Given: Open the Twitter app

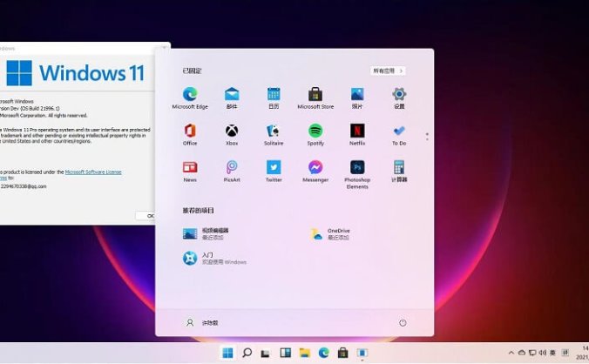Looking at the screenshot, I should coord(274,172).
